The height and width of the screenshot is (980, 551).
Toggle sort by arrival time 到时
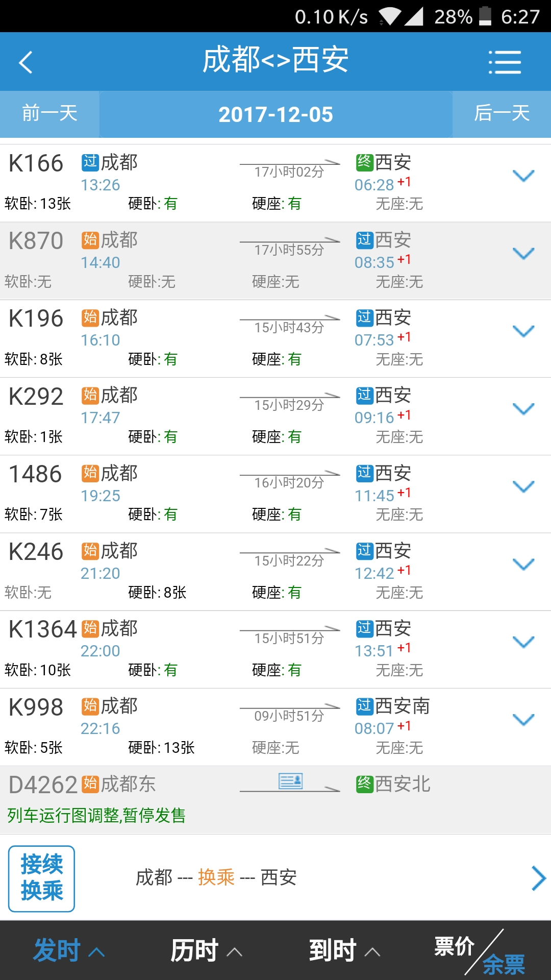pyautogui.click(x=344, y=950)
